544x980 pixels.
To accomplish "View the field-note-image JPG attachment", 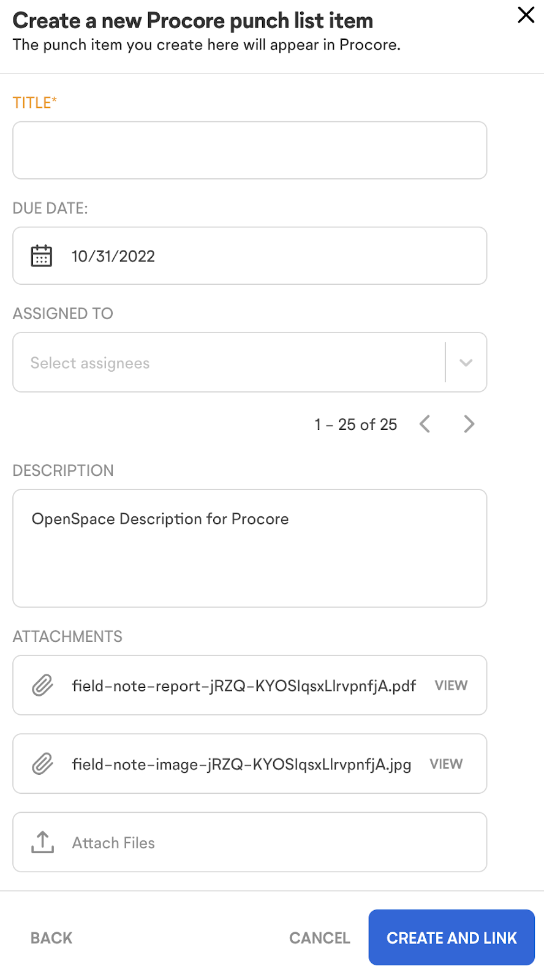I will tap(446, 764).
